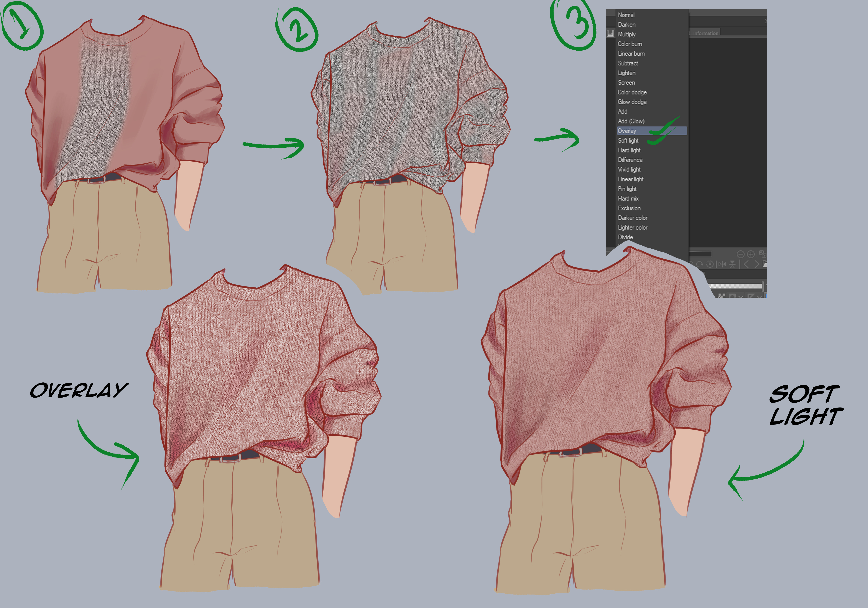Image resolution: width=868 pixels, height=608 pixels.
Task: Click the Navigator zoom in icon
Action: click(x=751, y=254)
